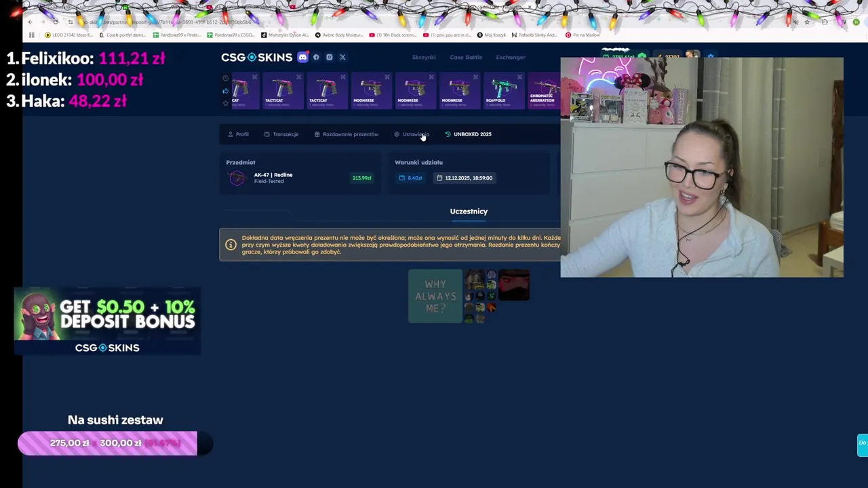Screen dimensions: 868x488
Task: Click the 12.12.2025, 18:59:00 date badge
Action: pyautogui.click(x=465, y=178)
